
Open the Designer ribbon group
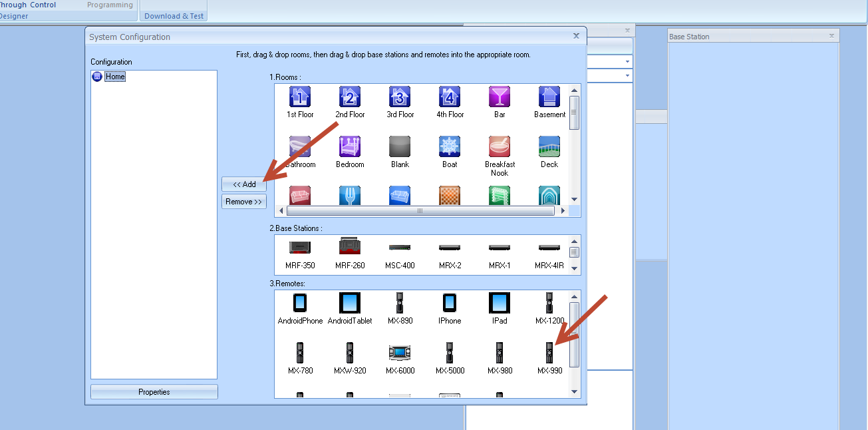[13, 16]
